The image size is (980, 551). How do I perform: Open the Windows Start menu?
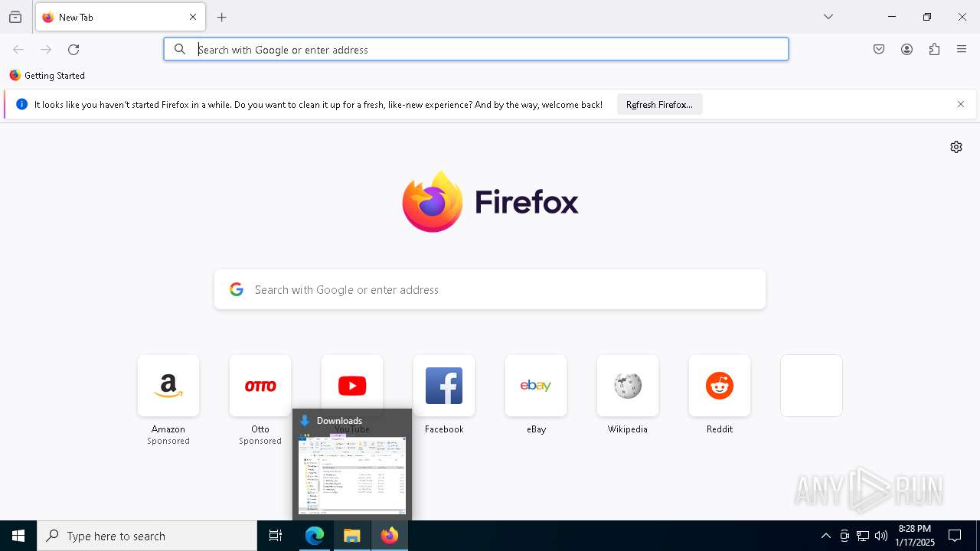(x=18, y=536)
